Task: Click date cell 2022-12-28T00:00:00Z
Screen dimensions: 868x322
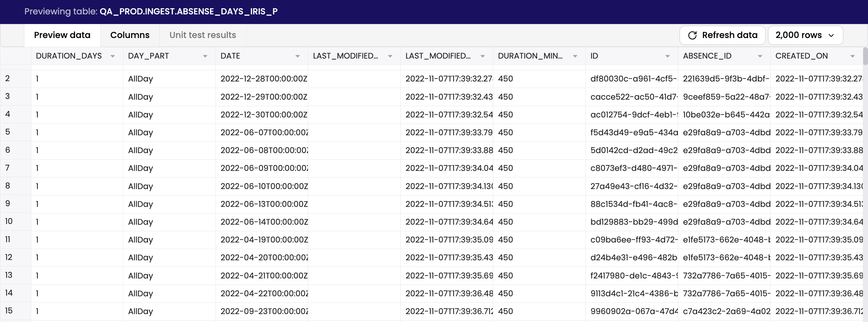Action: click(x=262, y=79)
